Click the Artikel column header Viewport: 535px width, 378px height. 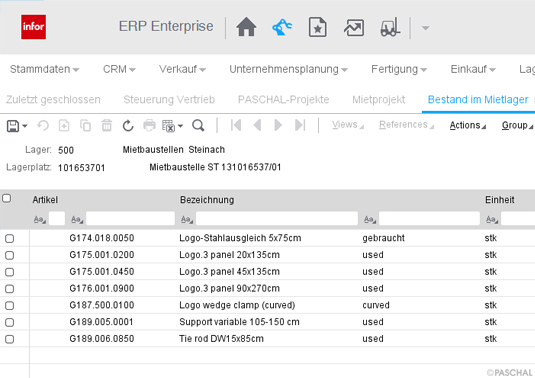tap(45, 200)
